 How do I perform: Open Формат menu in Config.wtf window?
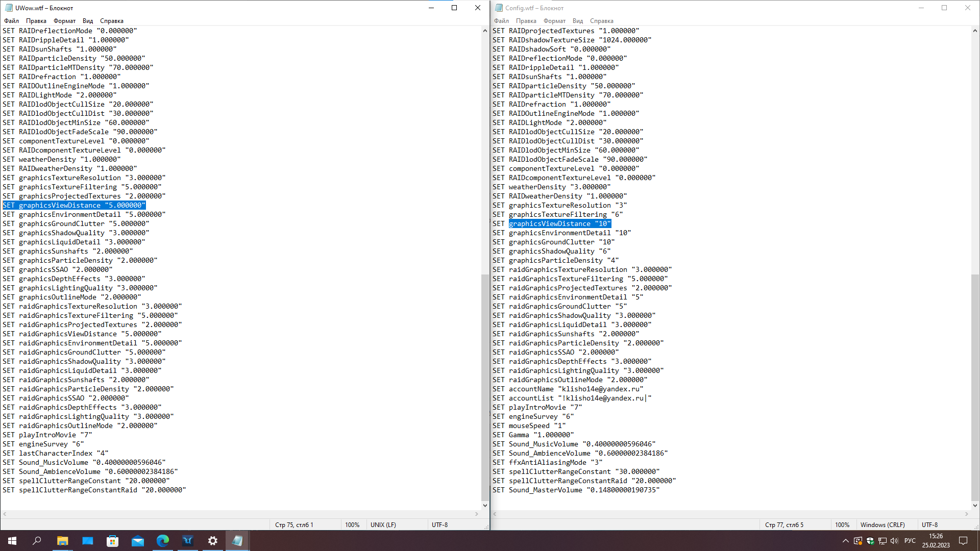pyautogui.click(x=554, y=21)
